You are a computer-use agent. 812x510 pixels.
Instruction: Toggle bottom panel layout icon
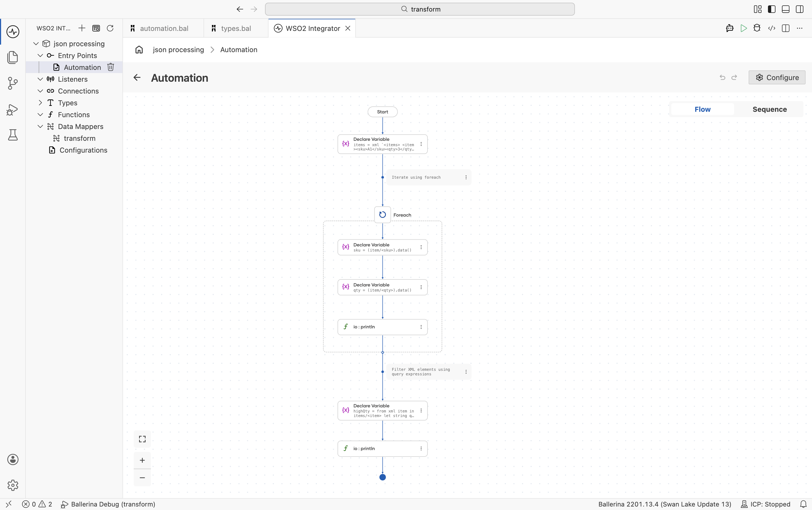click(786, 9)
